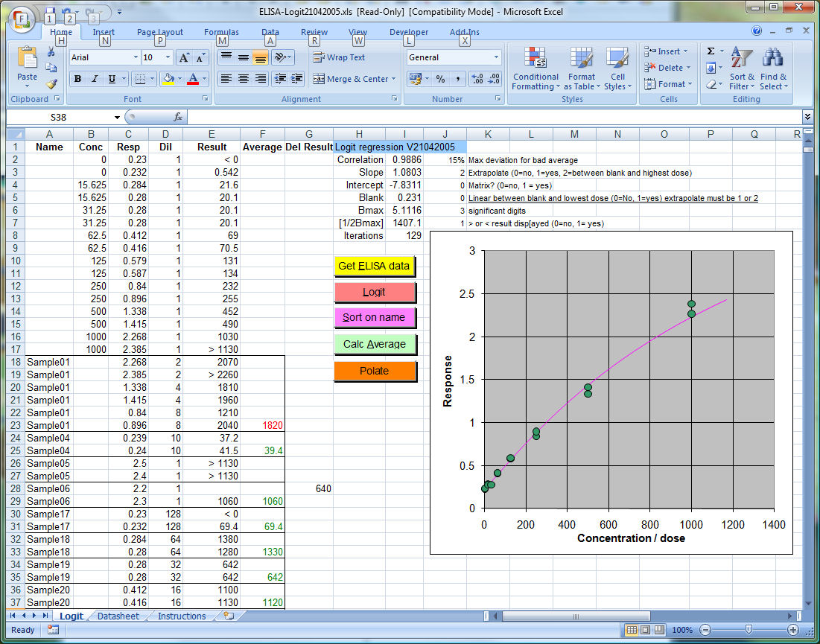Toggle Bold formatting
820x644 pixels.
(x=78, y=79)
